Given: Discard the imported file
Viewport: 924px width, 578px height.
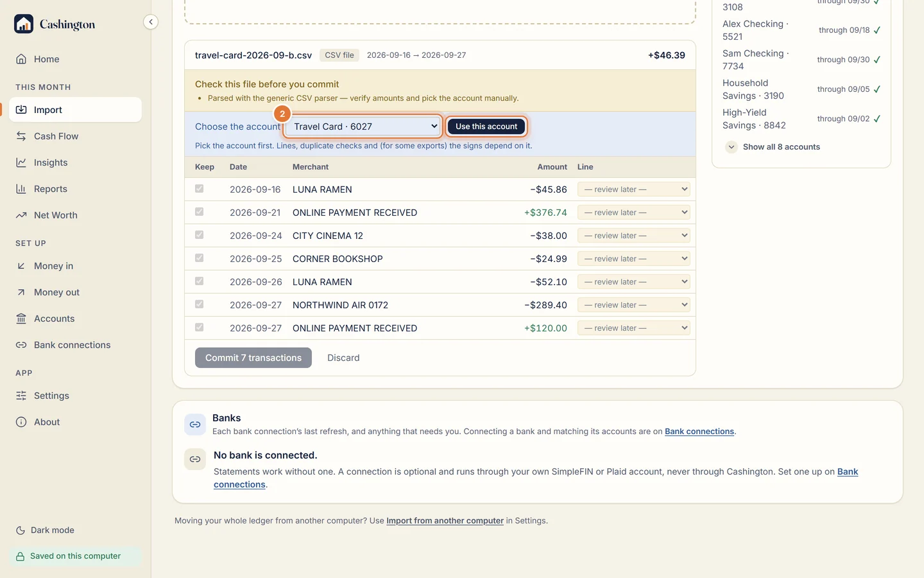Looking at the screenshot, I should tap(343, 358).
